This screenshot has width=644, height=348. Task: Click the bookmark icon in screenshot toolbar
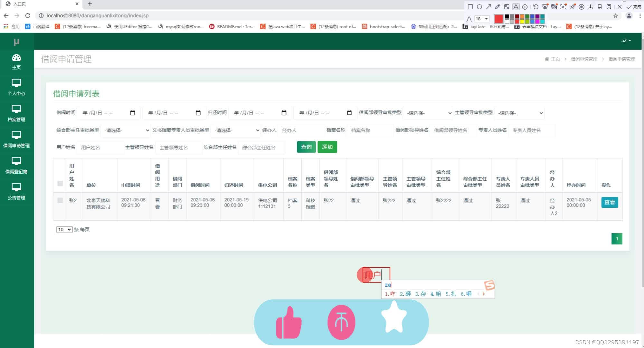[609, 7]
